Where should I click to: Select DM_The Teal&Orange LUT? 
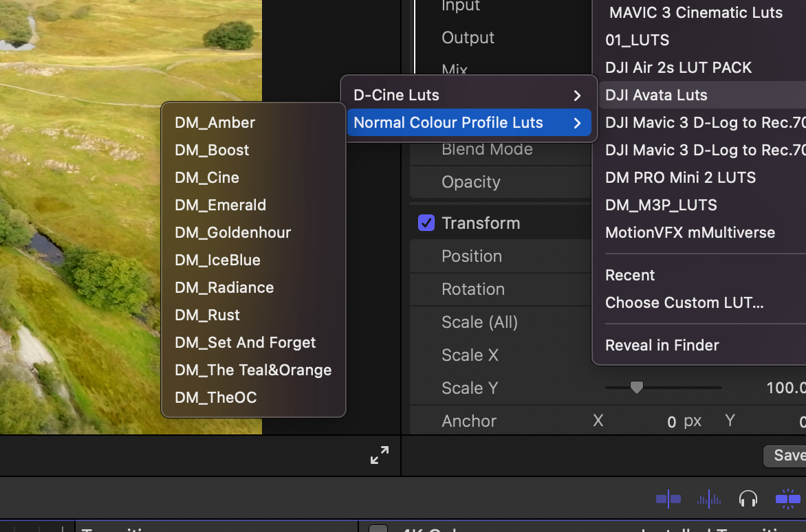pyautogui.click(x=252, y=370)
